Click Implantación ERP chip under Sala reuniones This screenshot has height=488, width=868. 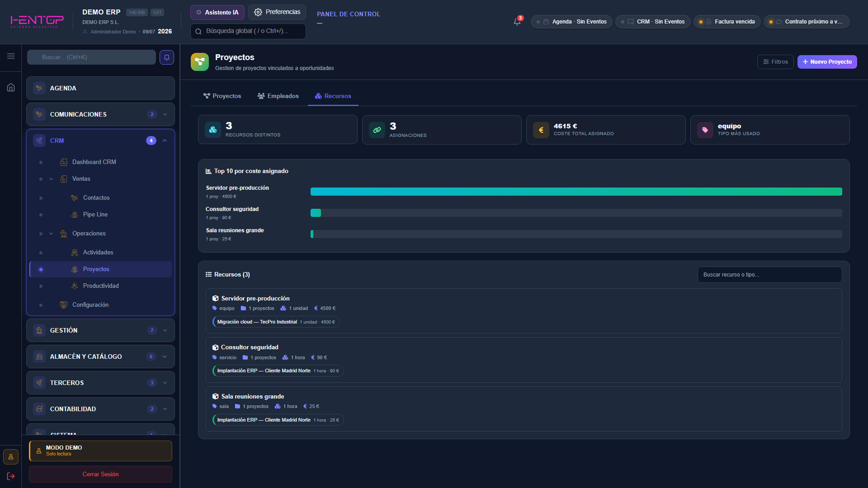point(278,420)
